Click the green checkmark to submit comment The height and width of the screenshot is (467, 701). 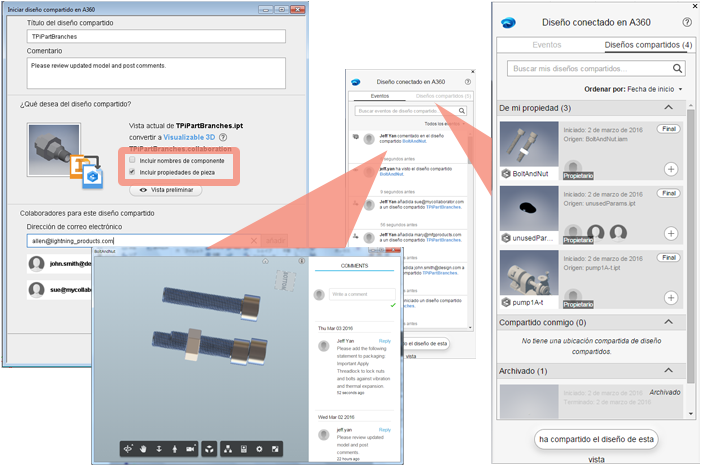point(393,305)
